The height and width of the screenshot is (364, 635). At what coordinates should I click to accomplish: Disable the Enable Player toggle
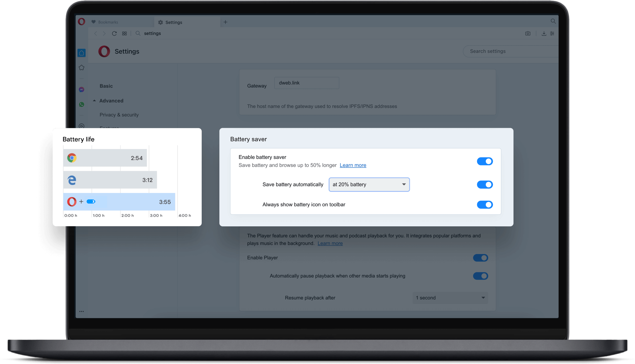click(480, 258)
